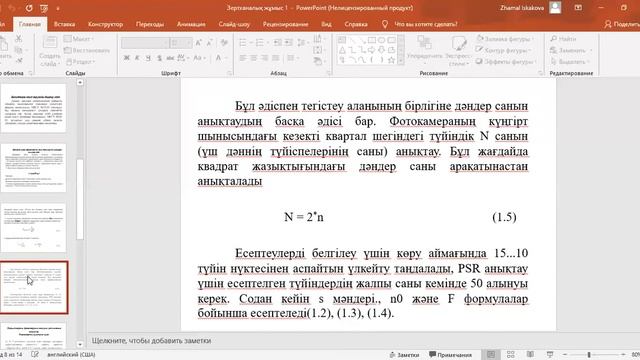Adjust the zoom slider handle
This screenshot has width=640, height=360.
point(589,355)
